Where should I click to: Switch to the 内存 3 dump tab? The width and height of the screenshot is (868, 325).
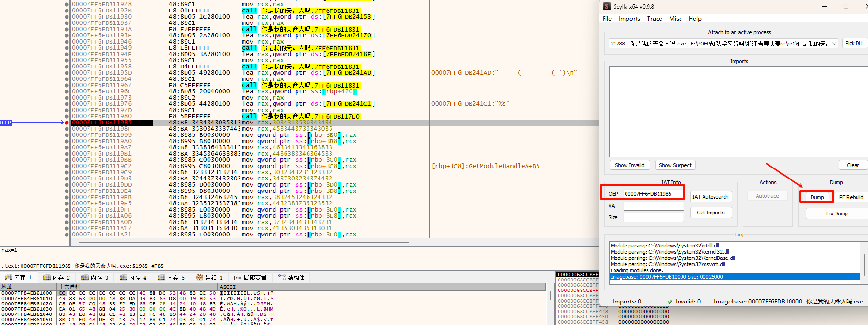95,278
